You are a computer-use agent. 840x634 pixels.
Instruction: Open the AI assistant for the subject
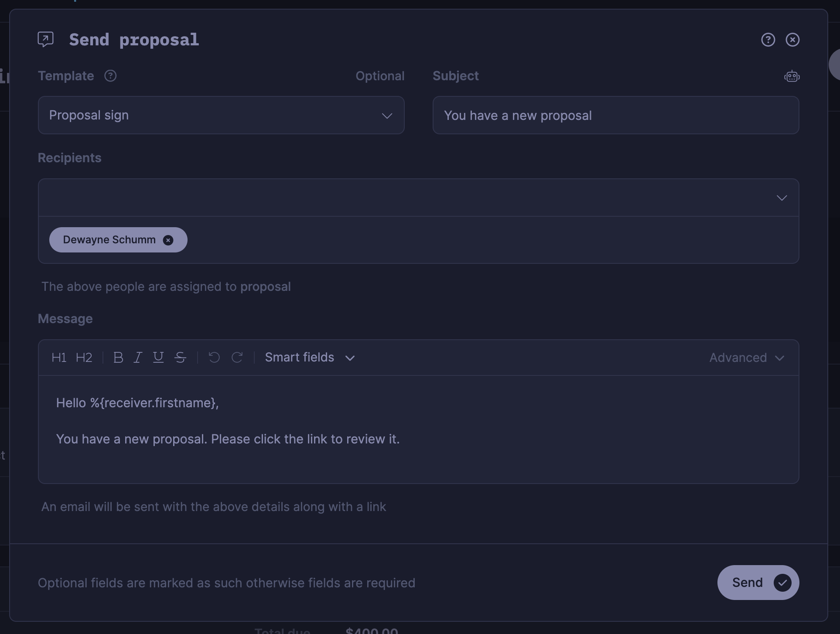[792, 76]
